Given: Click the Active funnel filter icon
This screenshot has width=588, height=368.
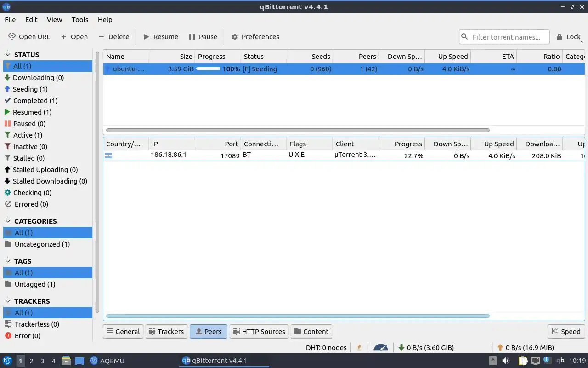Looking at the screenshot, I should pyautogui.click(x=7, y=135).
